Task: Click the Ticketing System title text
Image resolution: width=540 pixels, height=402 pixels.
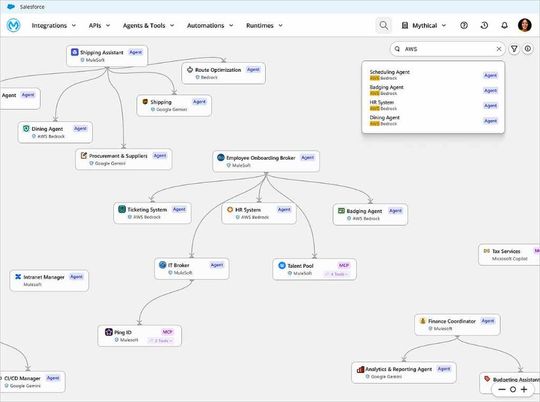Action: [147, 209]
